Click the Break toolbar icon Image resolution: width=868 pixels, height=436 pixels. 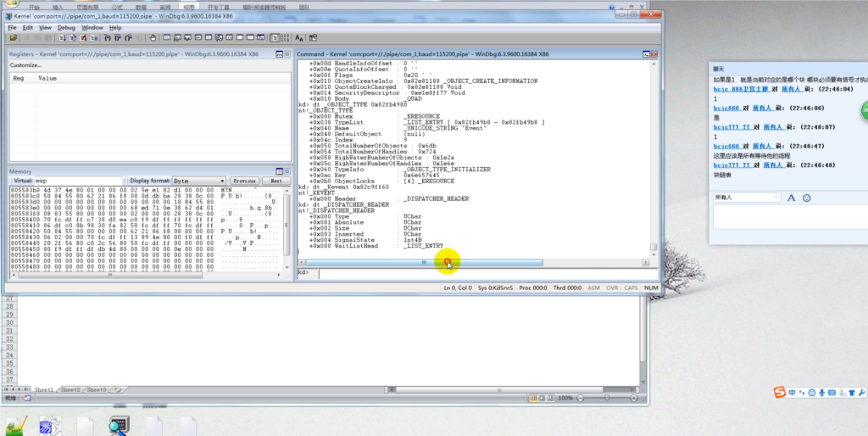pos(93,37)
